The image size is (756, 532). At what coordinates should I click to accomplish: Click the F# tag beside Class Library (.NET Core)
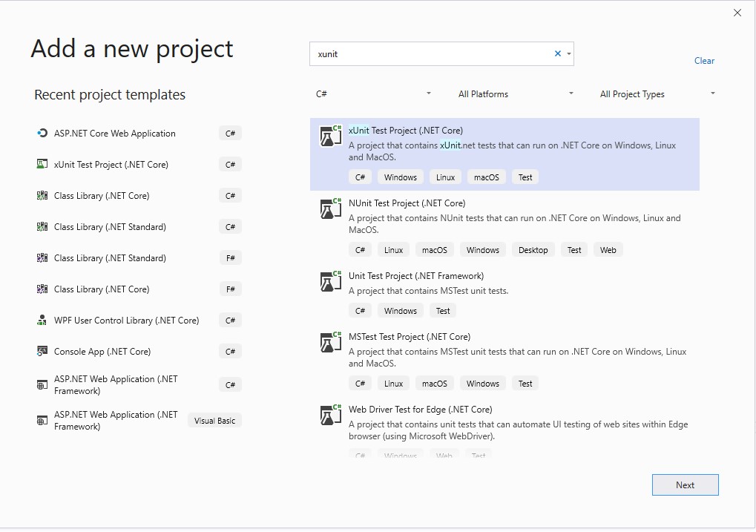(231, 289)
